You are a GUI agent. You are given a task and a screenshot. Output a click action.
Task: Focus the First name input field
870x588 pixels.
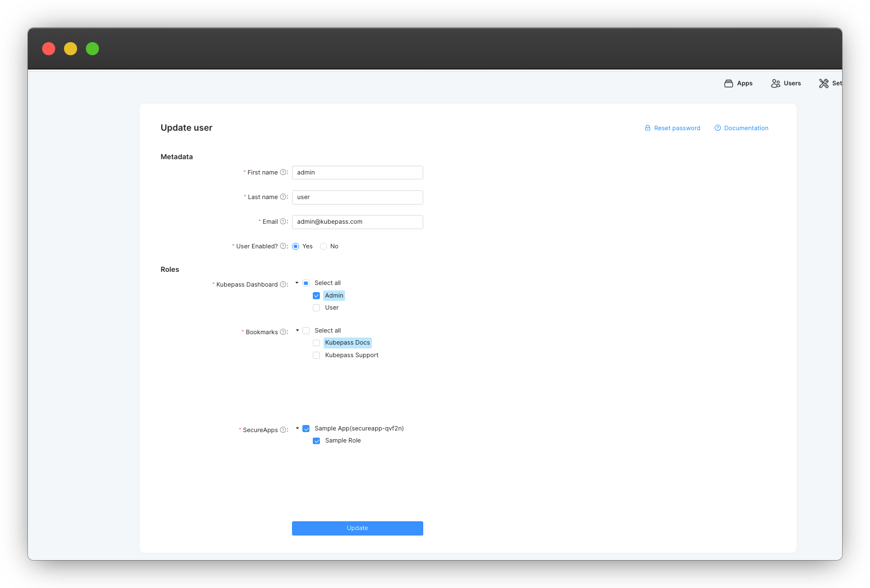click(x=358, y=172)
